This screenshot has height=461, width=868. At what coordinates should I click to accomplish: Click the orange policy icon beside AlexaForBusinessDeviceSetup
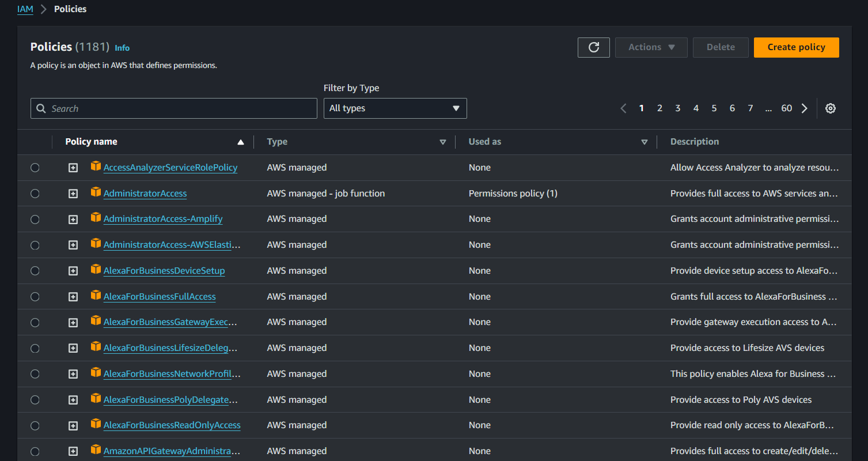[96, 270]
